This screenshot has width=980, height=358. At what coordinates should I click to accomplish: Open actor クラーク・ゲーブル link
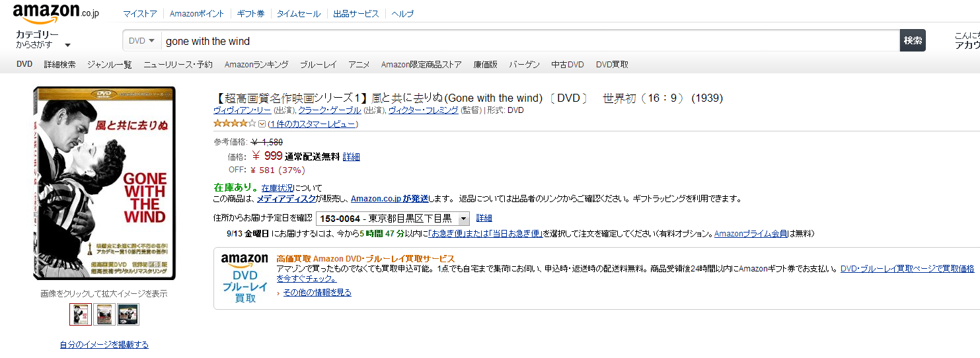click(330, 110)
